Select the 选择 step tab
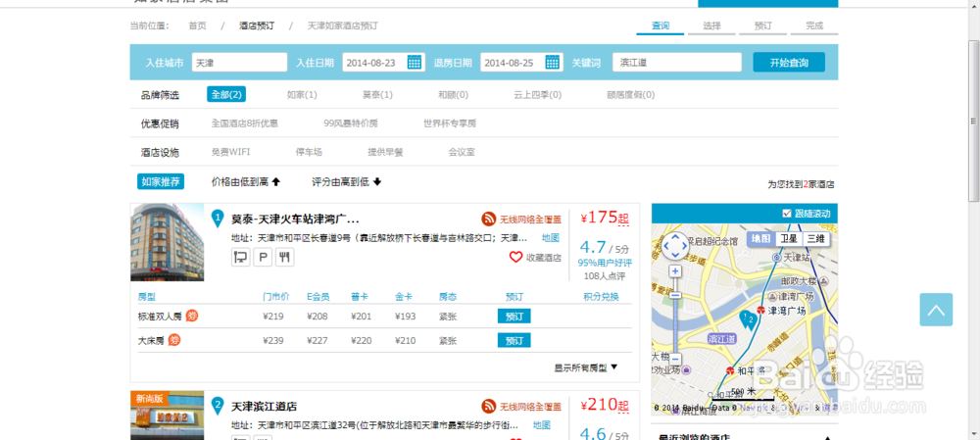This screenshot has height=440, width=980. pyautogui.click(x=711, y=26)
